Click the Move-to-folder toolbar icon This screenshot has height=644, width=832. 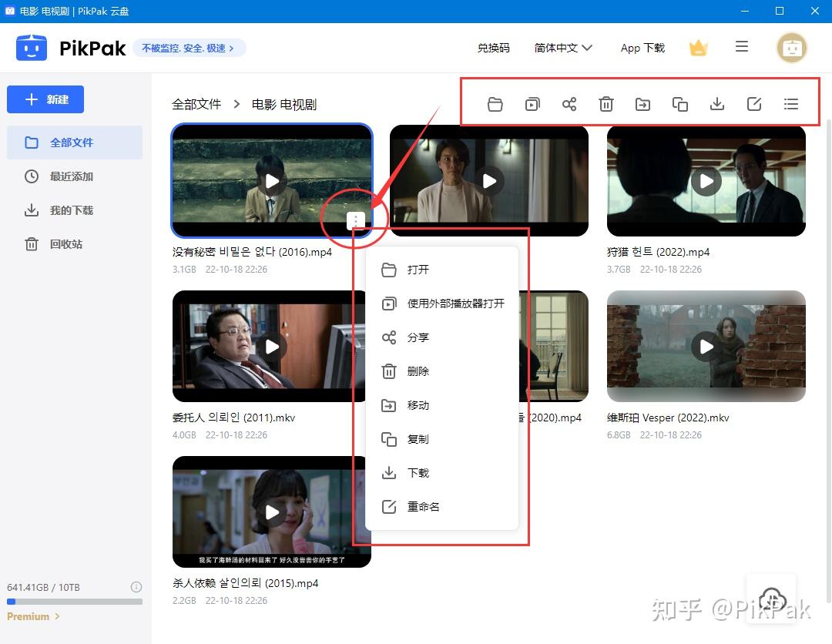tap(643, 103)
